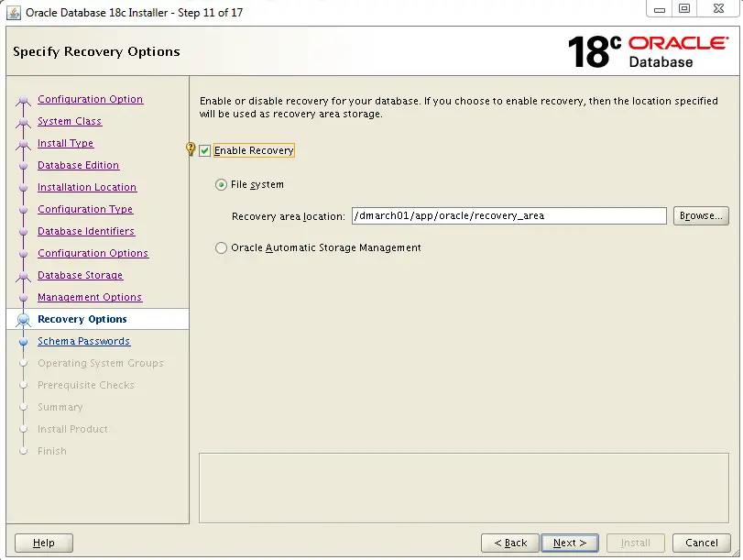
Task: Click the Recovery area location text field
Action: [508, 215]
